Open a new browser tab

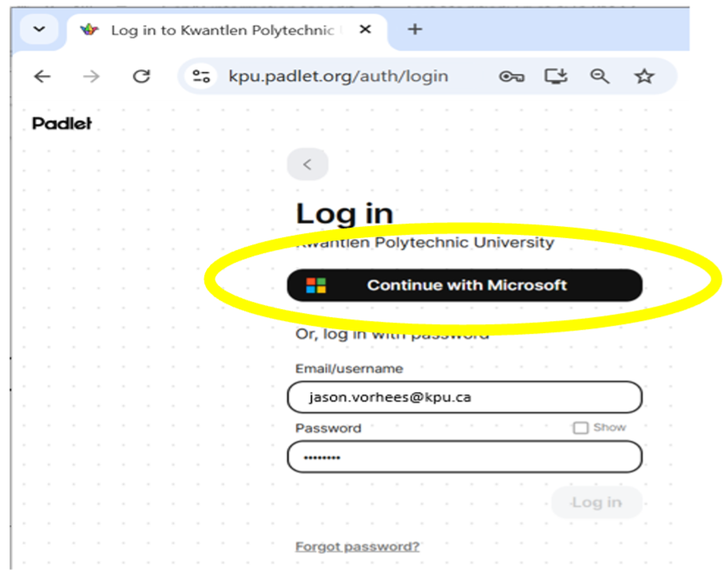click(x=414, y=30)
